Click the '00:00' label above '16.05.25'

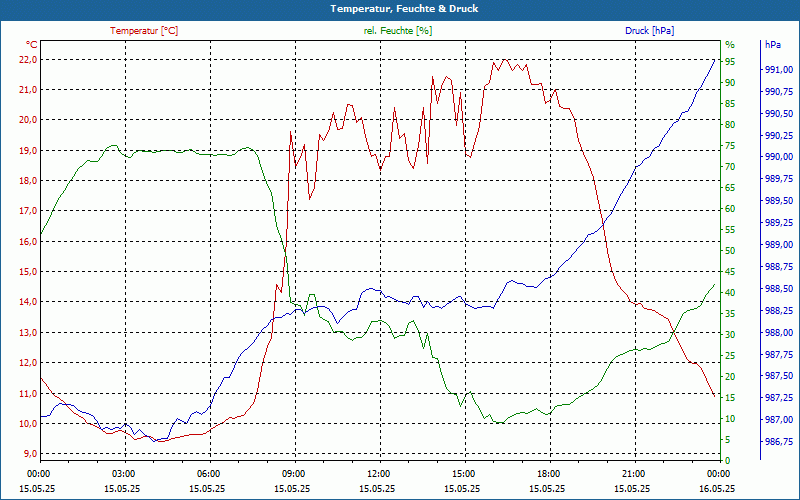[x=720, y=473]
